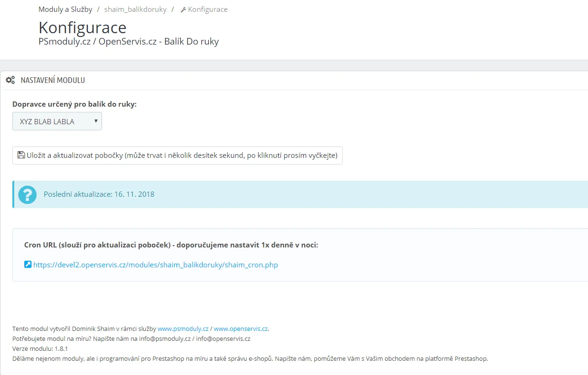Click the info@openservis.cz email address
The height and width of the screenshot is (375, 588).
[223, 338]
